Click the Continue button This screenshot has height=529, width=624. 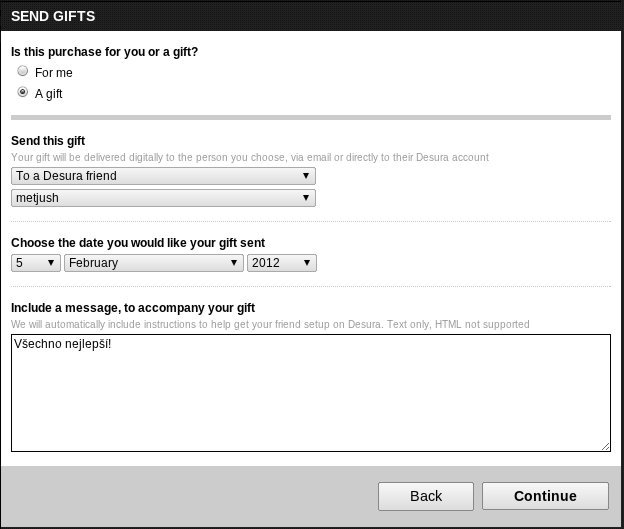coord(545,496)
